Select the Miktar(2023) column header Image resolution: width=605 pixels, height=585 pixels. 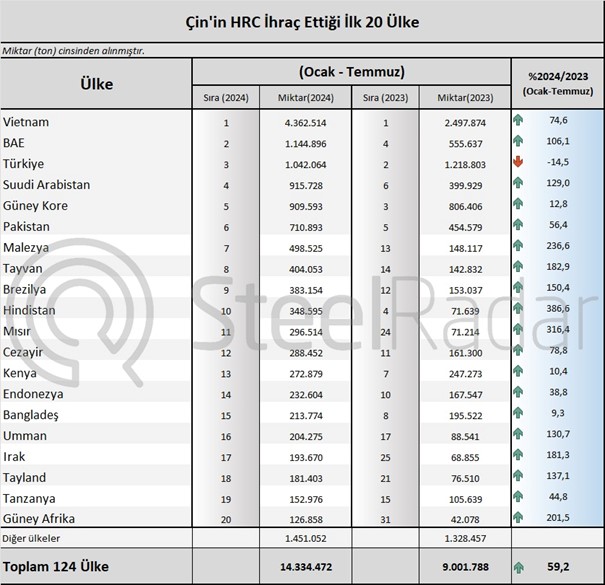(x=465, y=98)
